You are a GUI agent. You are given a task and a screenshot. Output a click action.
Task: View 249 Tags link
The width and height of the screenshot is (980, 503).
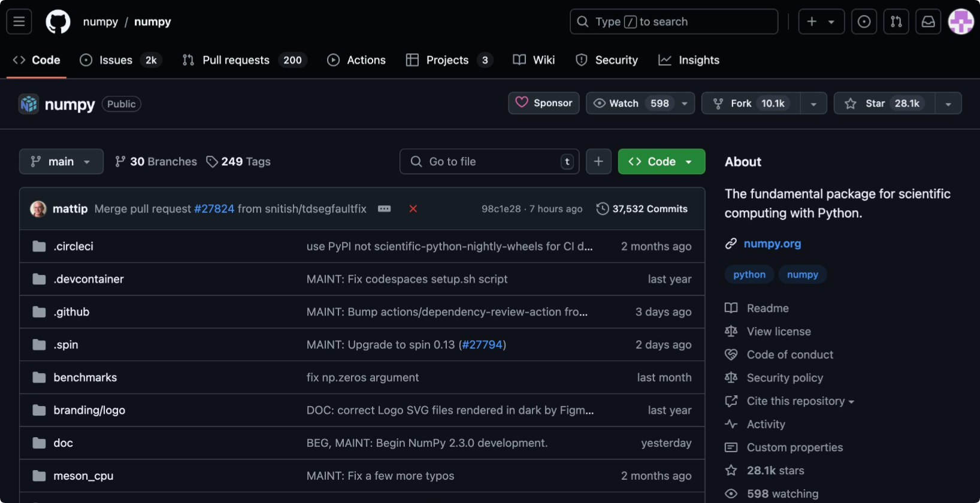click(x=238, y=162)
